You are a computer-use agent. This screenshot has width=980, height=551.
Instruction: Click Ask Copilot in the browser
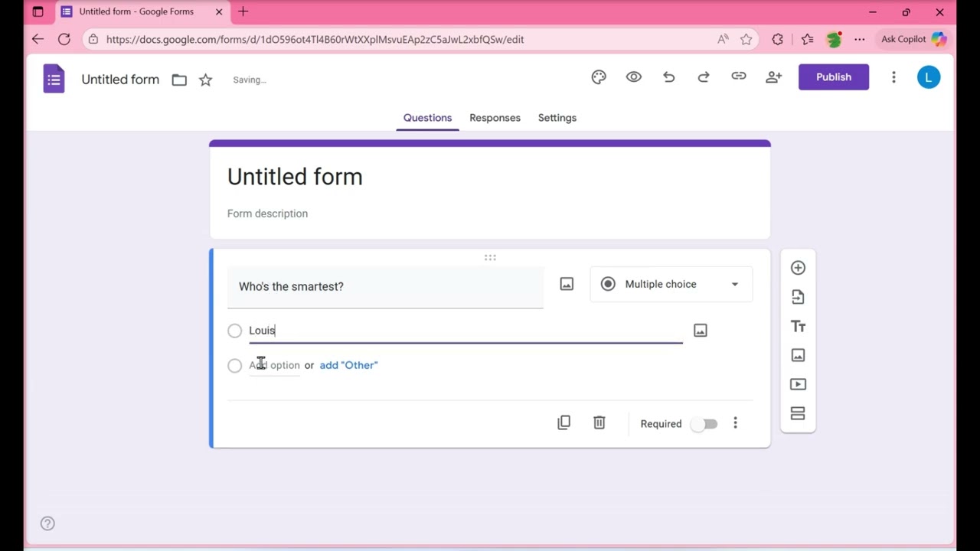tap(913, 39)
